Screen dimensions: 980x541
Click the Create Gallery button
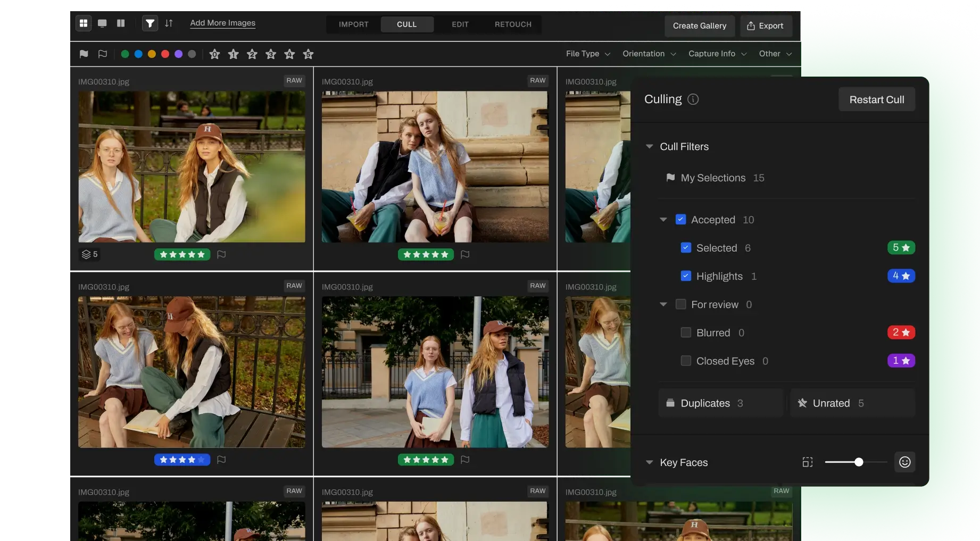[699, 26]
